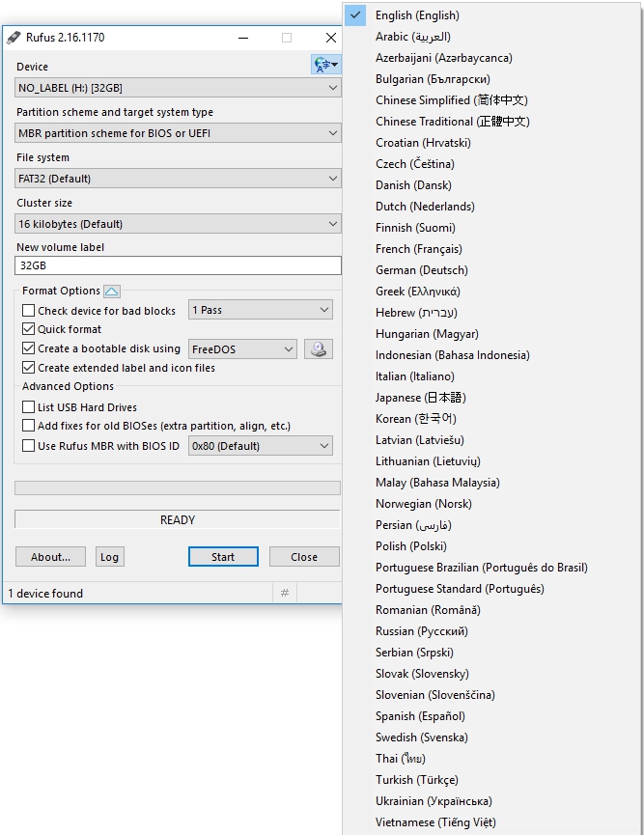Enable Check device for bad blocks
This screenshot has width=644, height=835.
tap(29, 311)
